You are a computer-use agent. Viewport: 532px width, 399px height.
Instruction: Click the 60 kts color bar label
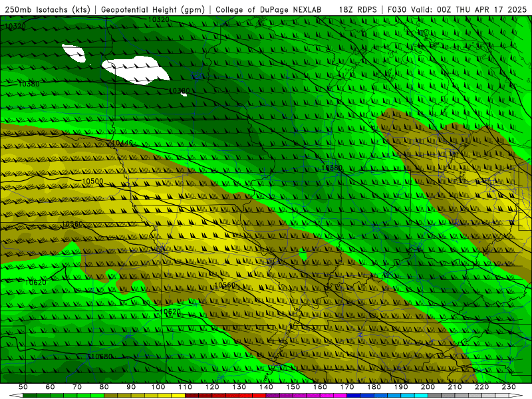pos(50,387)
